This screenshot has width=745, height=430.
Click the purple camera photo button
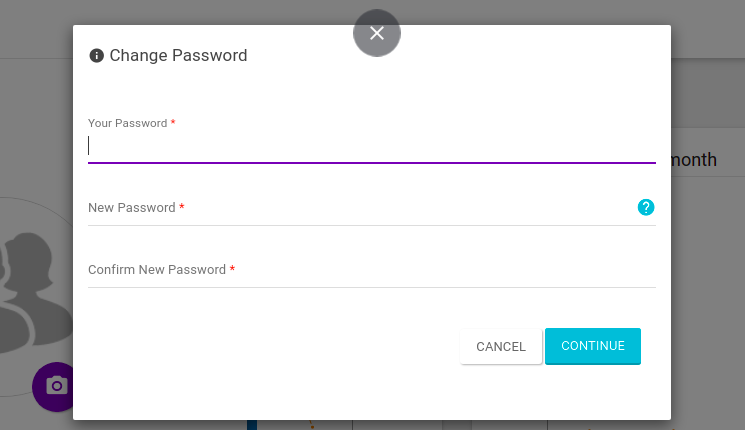[56, 385]
